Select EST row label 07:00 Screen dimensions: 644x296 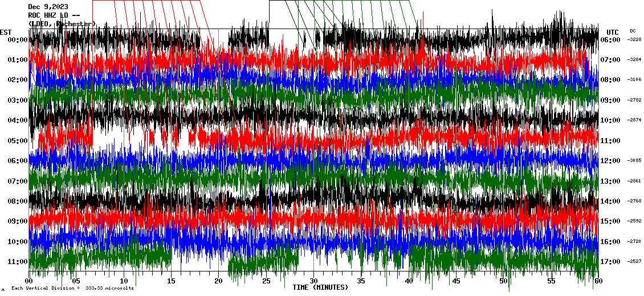click(17, 181)
